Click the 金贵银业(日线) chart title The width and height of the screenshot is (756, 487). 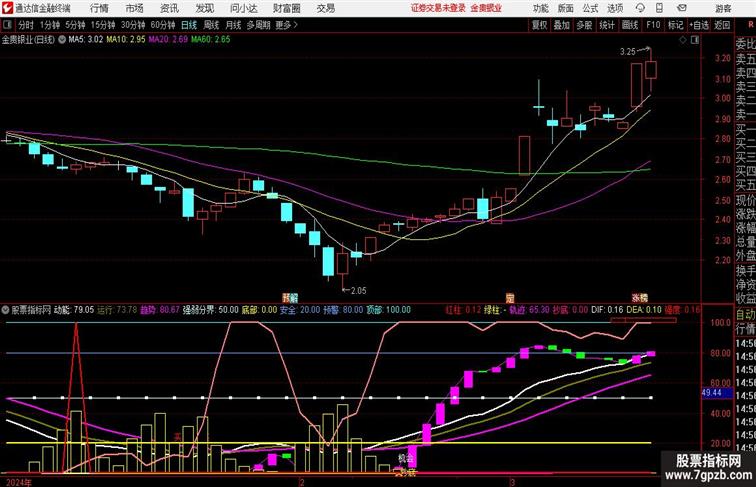coord(28,40)
